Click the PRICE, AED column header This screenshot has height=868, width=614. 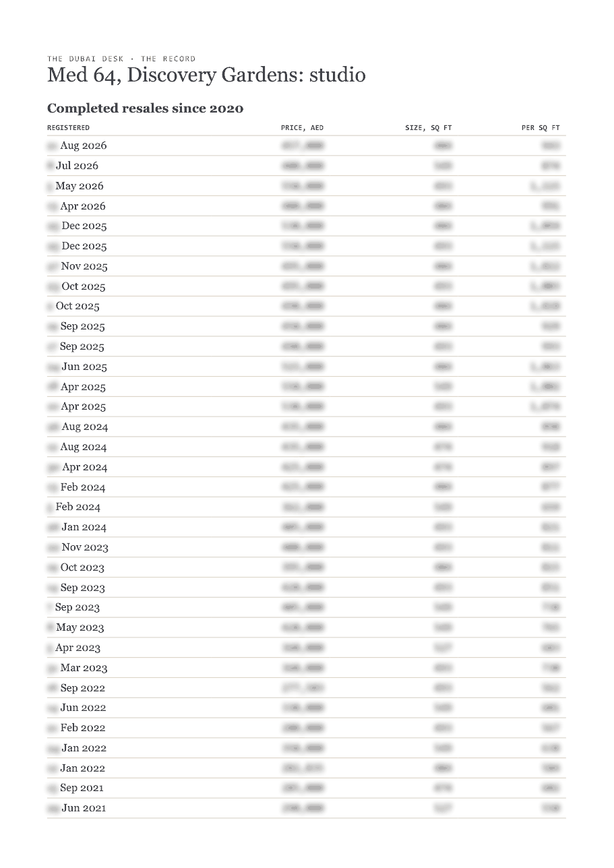(x=302, y=127)
